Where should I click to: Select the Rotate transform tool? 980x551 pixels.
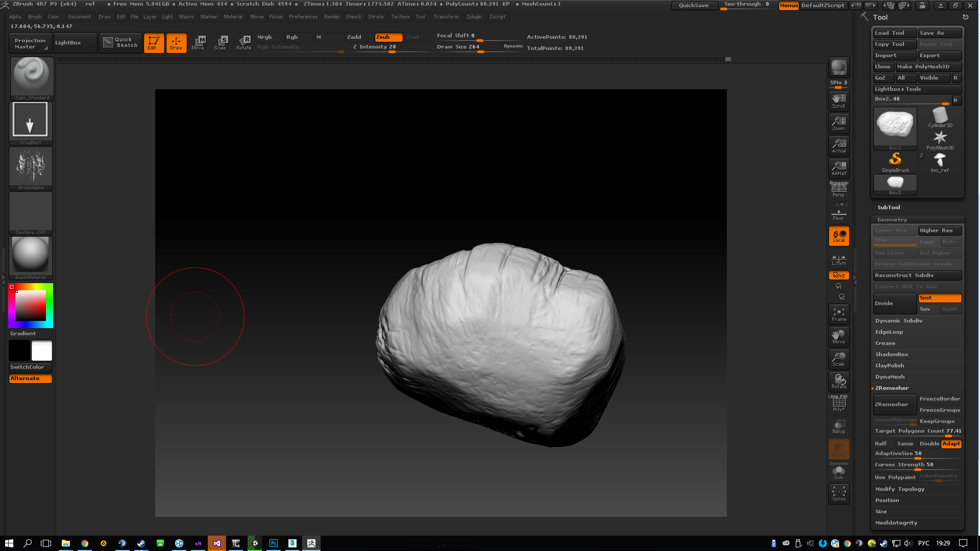coord(243,42)
